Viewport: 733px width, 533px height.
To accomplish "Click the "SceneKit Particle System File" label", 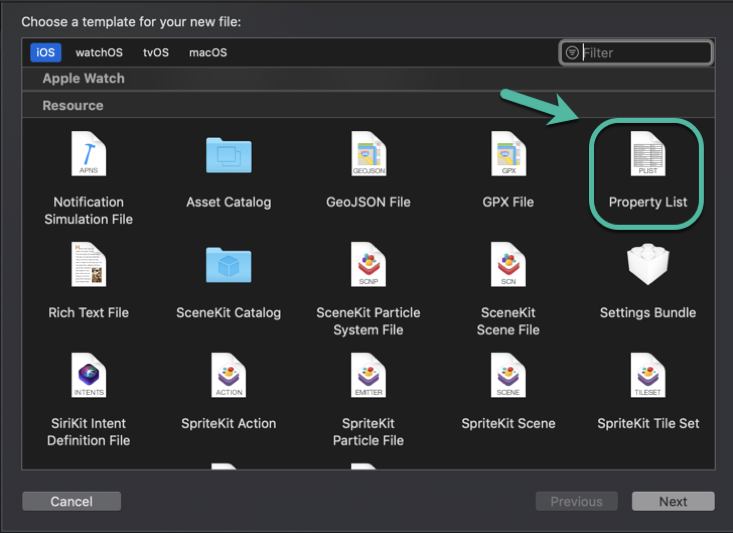I will 368,321.
